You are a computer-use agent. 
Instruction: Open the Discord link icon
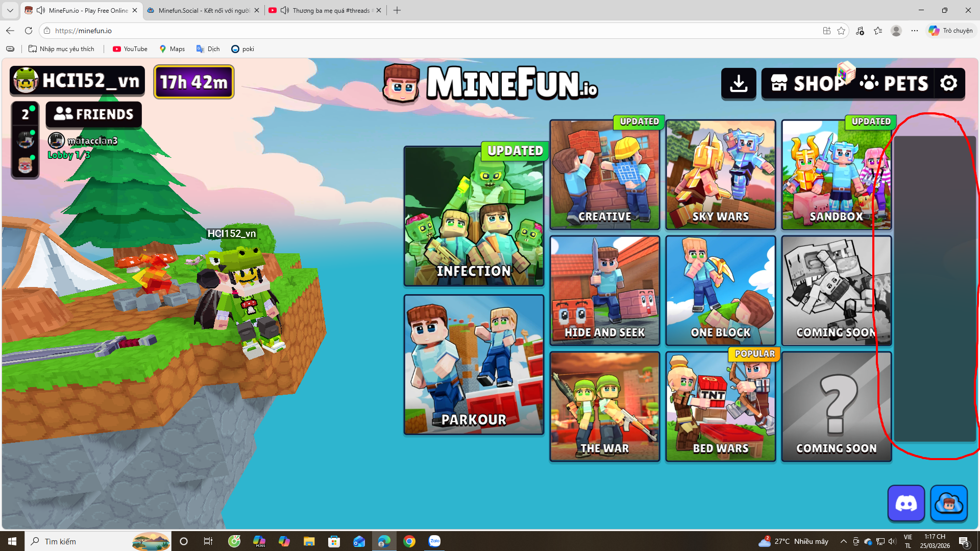point(906,504)
